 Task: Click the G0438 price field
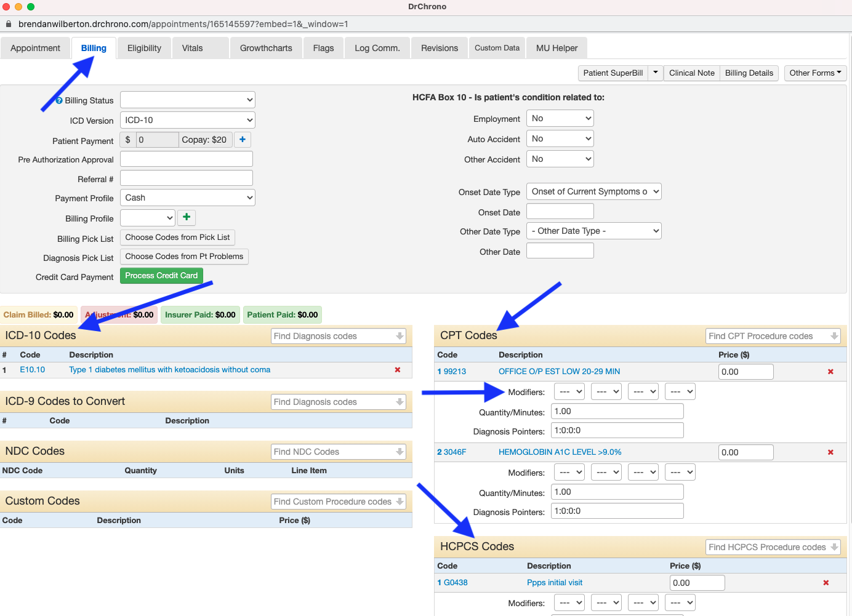[697, 583]
